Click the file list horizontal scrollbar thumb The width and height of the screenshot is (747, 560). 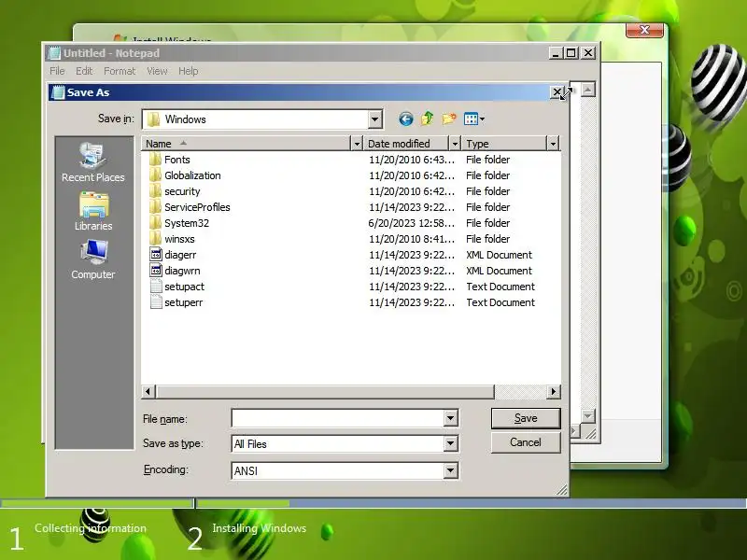click(325, 391)
